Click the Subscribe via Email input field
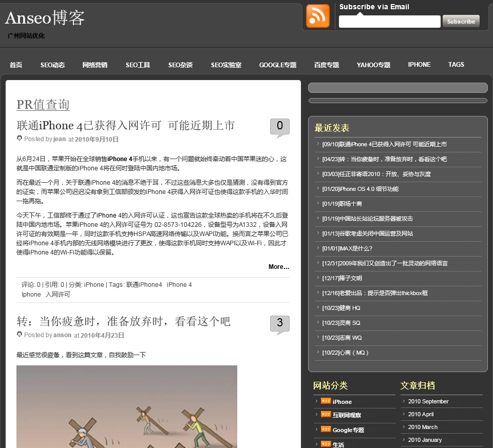Screen dimensions: 493x448 click(x=389, y=22)
